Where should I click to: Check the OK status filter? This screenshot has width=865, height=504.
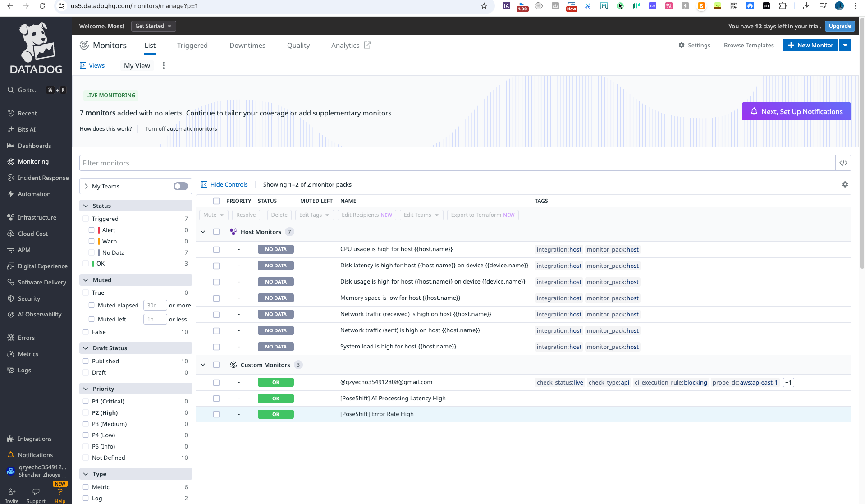point(86,263)
